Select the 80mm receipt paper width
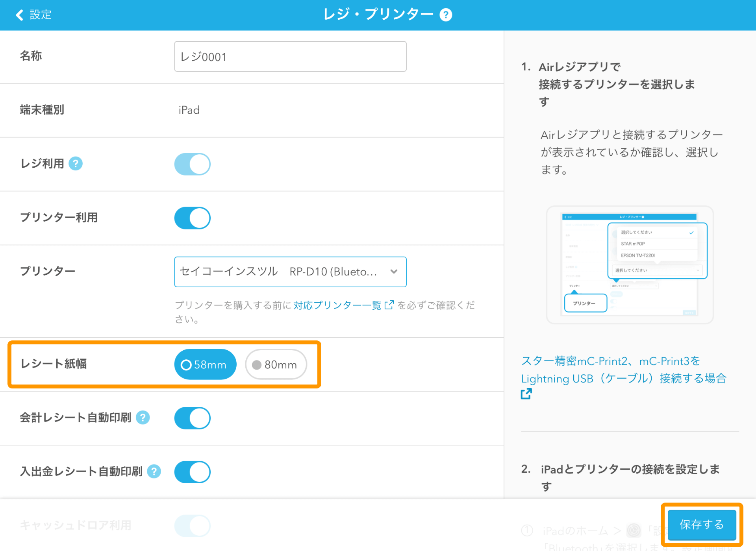The height and width of the screenshot is (551, 756). [x=276, y=364]
